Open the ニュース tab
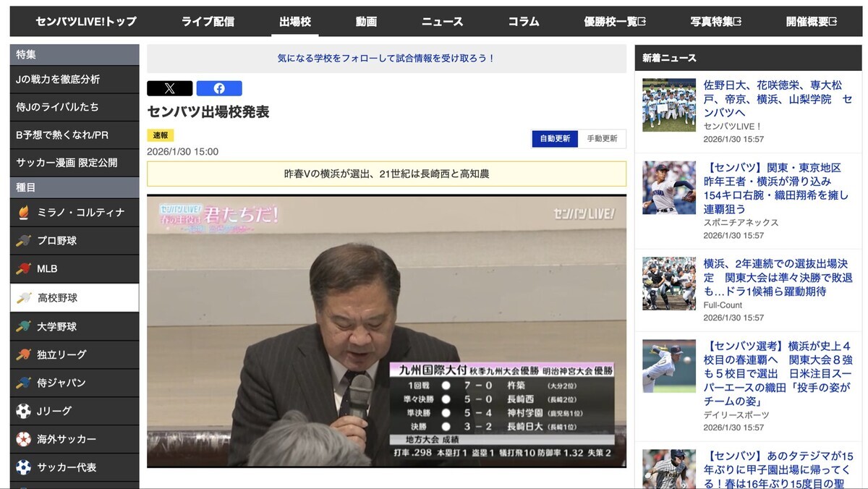The height and width of the screenshot is (489, 868). click(x=443, y=22)
